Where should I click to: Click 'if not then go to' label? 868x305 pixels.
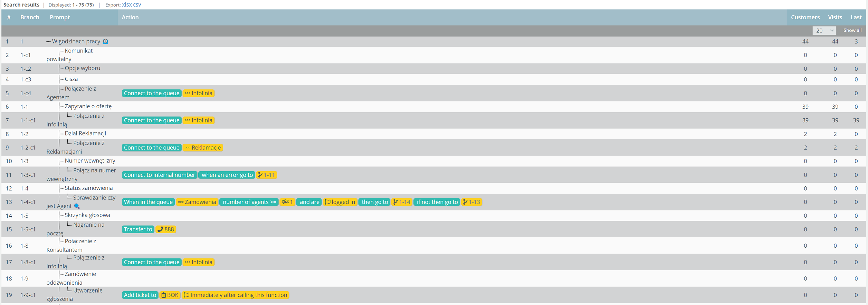(x=437, y=202)
